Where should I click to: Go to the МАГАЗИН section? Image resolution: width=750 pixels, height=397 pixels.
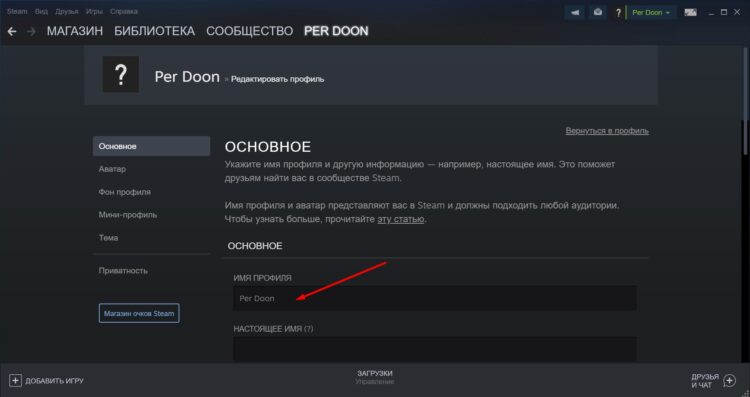tap(75, 32)
